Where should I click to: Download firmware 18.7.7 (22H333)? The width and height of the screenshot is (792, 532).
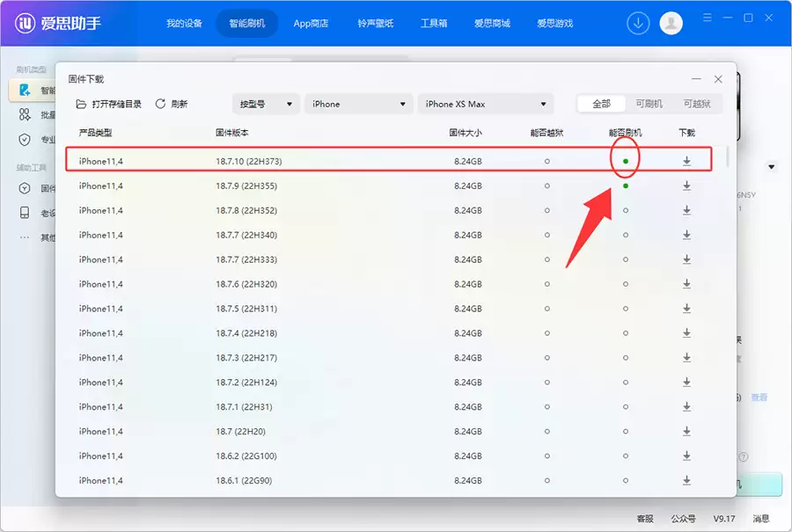(x=686, y=259)
